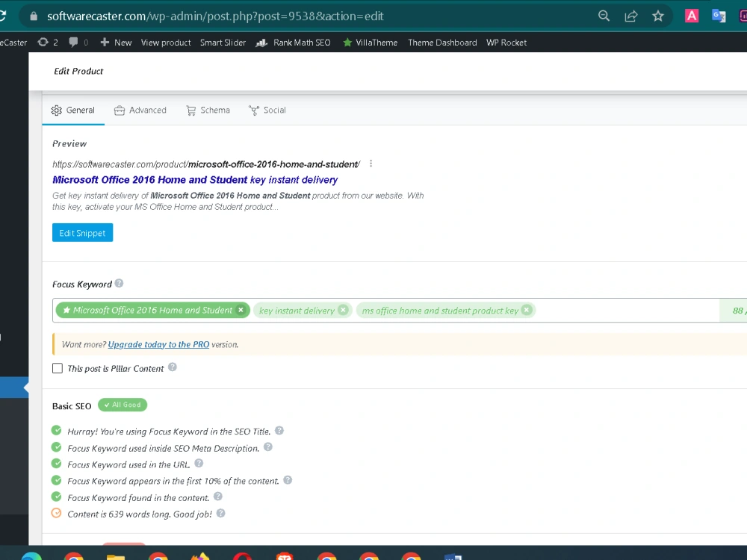Click the share-nodes icon on Social tab
This screenshot has height=560, width=747.
tap(254, 111)
